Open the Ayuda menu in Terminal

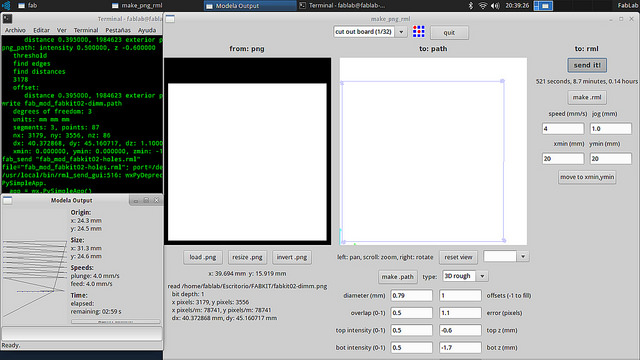pyautogui.click(x=147, y=30)
